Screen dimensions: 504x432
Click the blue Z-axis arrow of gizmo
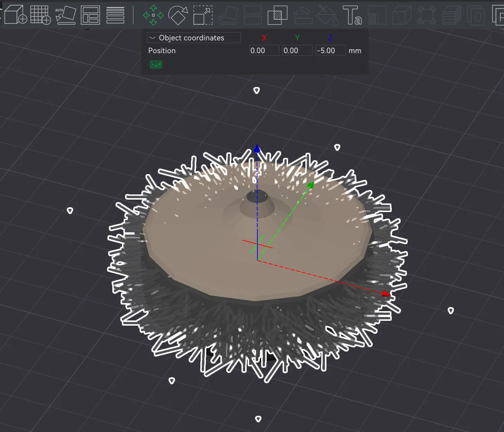point(257,149)
